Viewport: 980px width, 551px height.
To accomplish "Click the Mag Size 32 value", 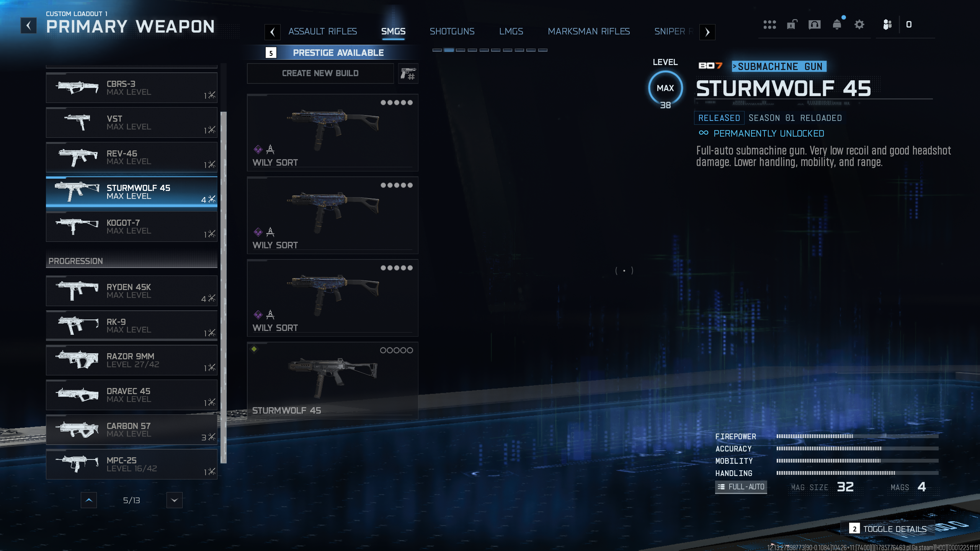I will (x=845, y=487).
